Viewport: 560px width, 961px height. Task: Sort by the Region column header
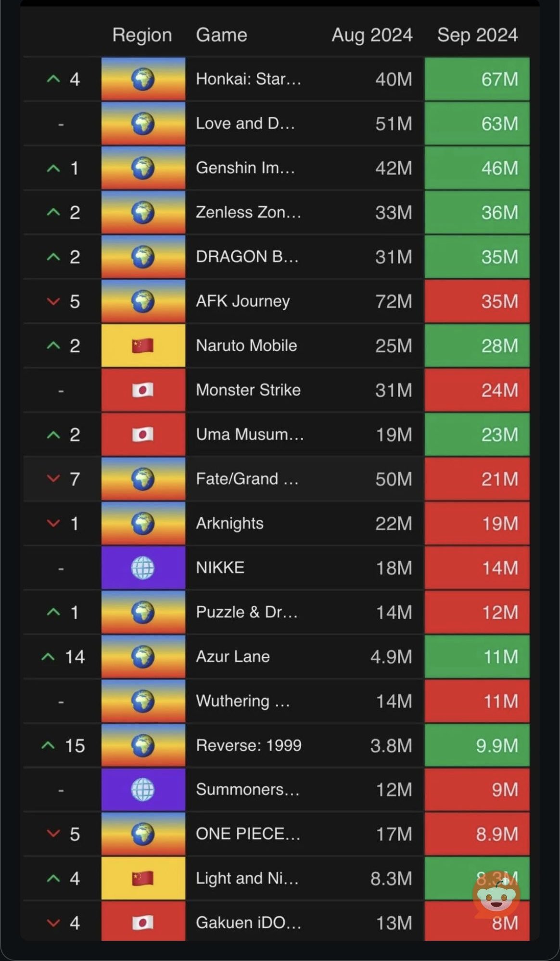pyautogui.click(x=142, y=35)
